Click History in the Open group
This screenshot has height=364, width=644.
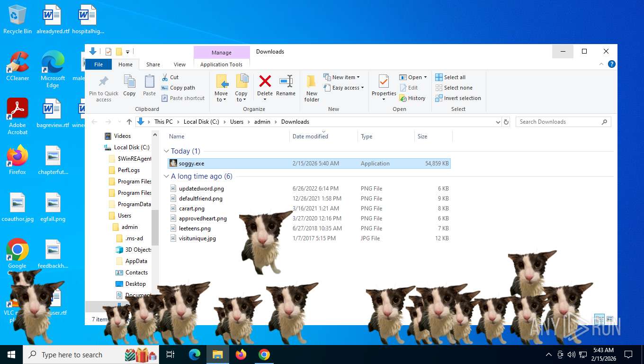(x=412, y=98)
